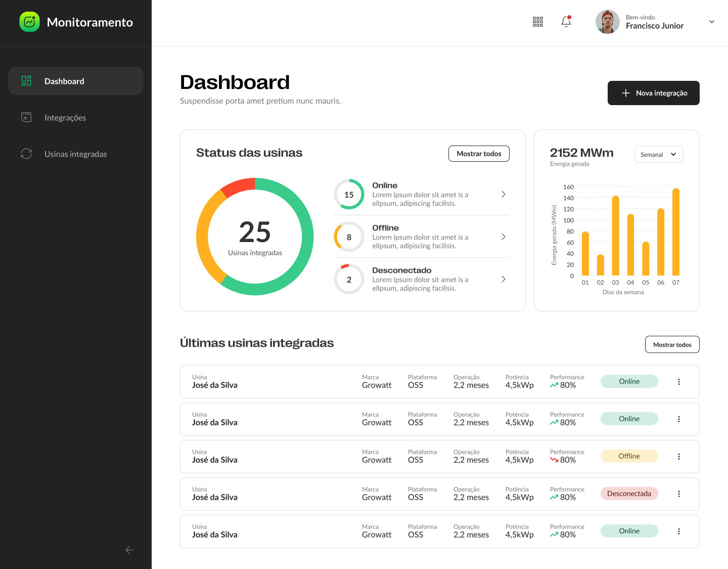Viewport: 728px width, 569px height.
Task: Click Francisco Junior's profile avatar
Action: [608, 22]
